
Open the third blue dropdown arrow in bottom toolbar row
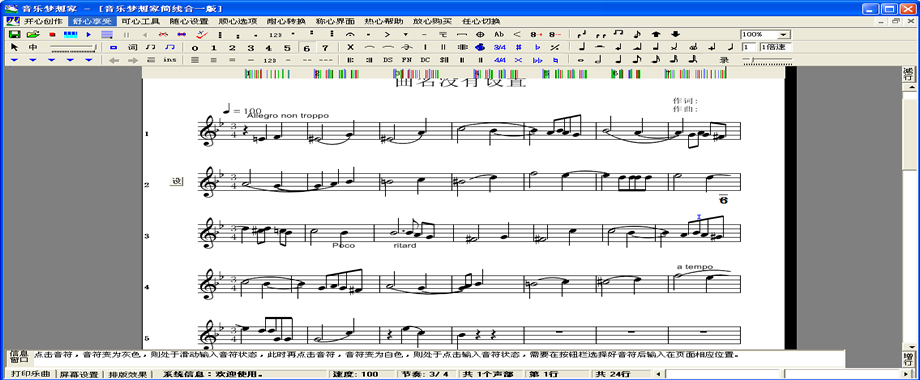coord(52,60)
